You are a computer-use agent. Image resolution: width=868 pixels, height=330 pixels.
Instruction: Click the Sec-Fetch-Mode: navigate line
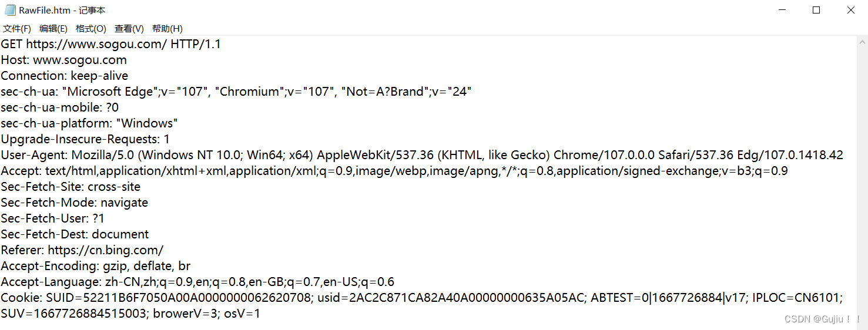(75, 203)
